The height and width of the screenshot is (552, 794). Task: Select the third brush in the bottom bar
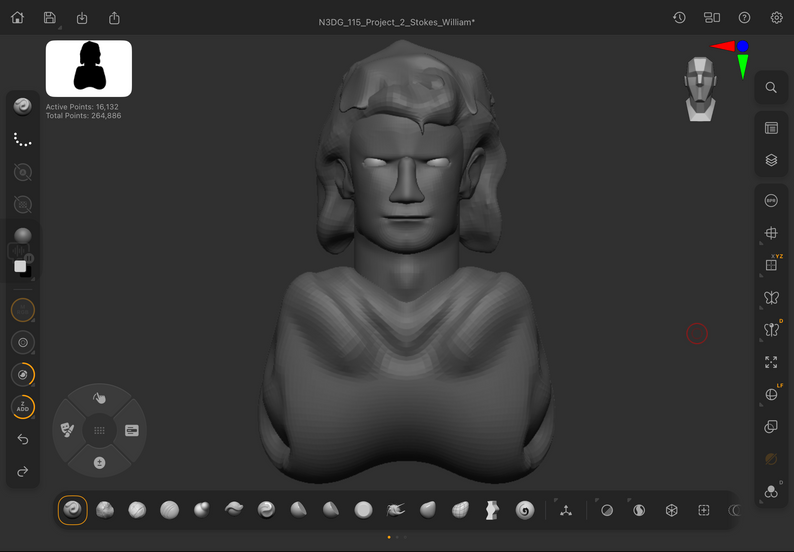click(137, 510)
